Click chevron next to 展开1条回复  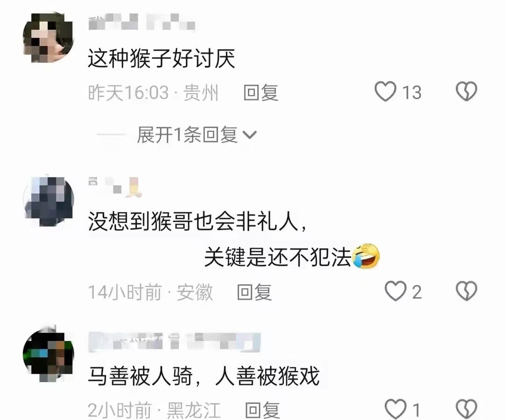250,135
